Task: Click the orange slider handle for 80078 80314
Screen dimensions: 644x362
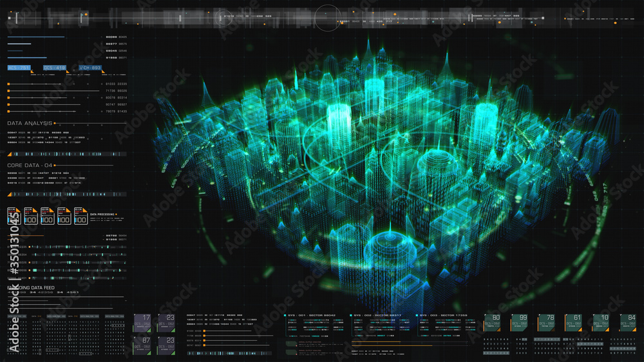Action: (8, 98)
